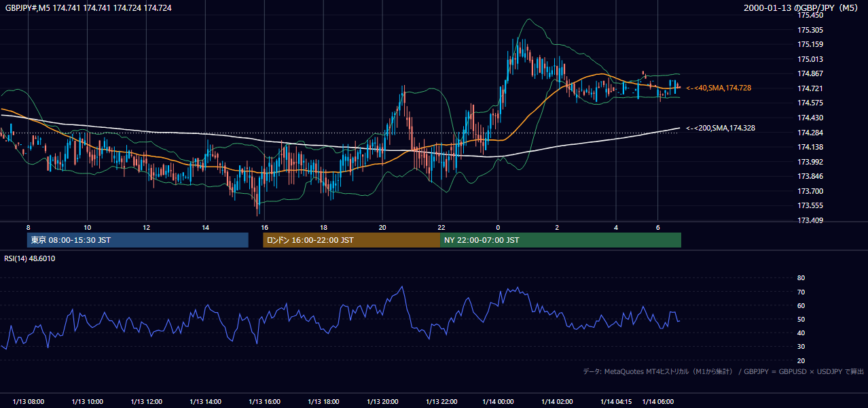Click the 1/13 18:00 date axis label
The width and height of the screenshot is (868, 408).
point(323,402)
